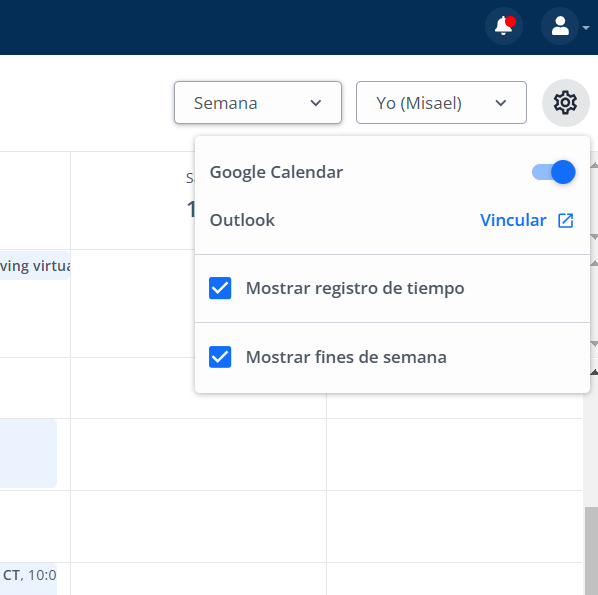
Task: Click the Mostrar registro de tiempo label
Action: pyautogui.click(x=355, y=288)
